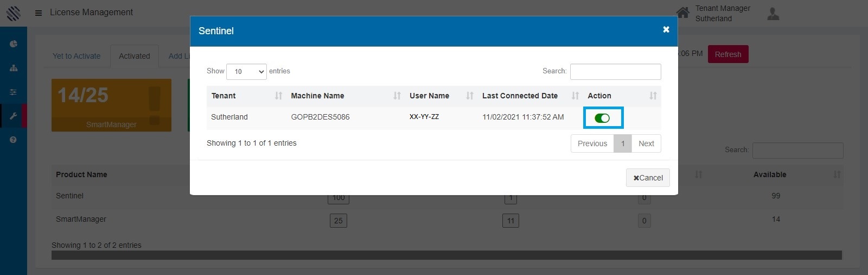Click the application logo icon
Viewport: 868px width, 275px height.
14,13
